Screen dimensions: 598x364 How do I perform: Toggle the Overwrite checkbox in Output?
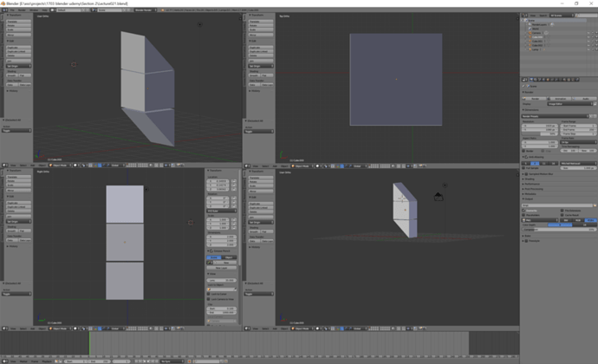[x=523, y=211]
